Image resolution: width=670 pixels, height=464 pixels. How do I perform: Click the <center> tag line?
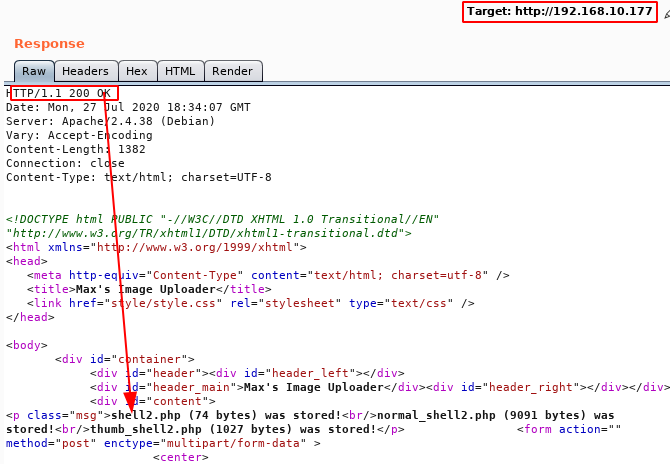click(x=180, y=457)
